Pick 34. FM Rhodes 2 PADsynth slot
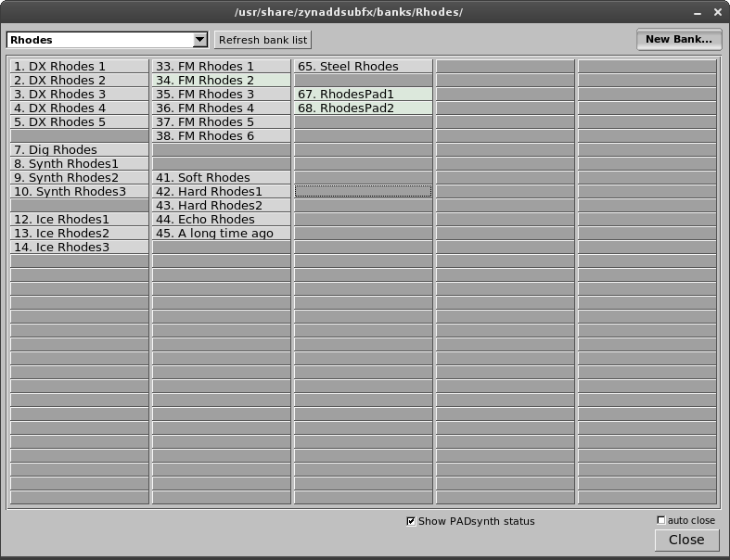 (x=221, y=80)
